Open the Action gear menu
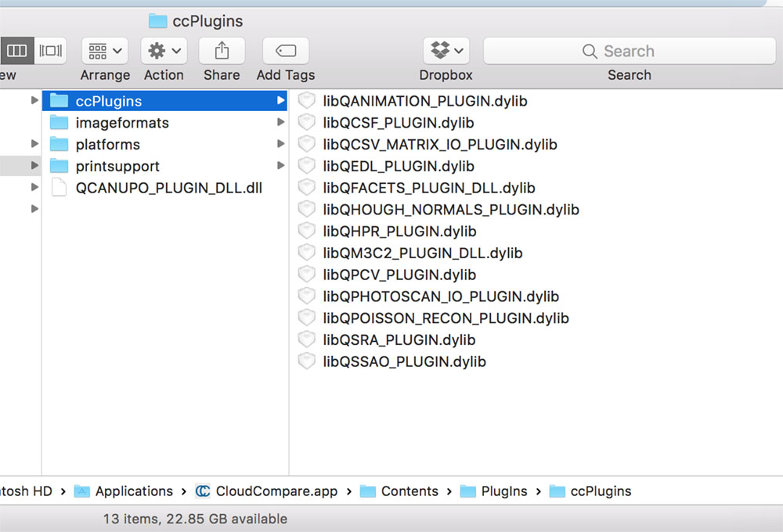The height and width of the screenshot is (532, 783). coord(164,52)
